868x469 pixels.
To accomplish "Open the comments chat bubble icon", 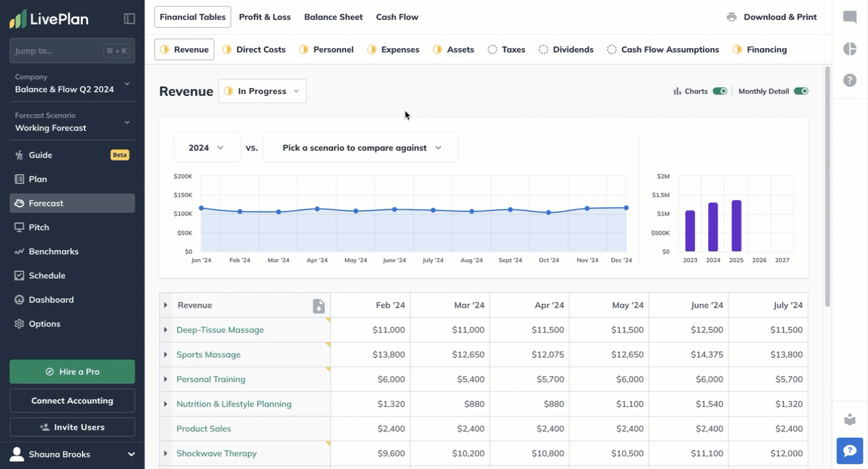I will (850, 17).
